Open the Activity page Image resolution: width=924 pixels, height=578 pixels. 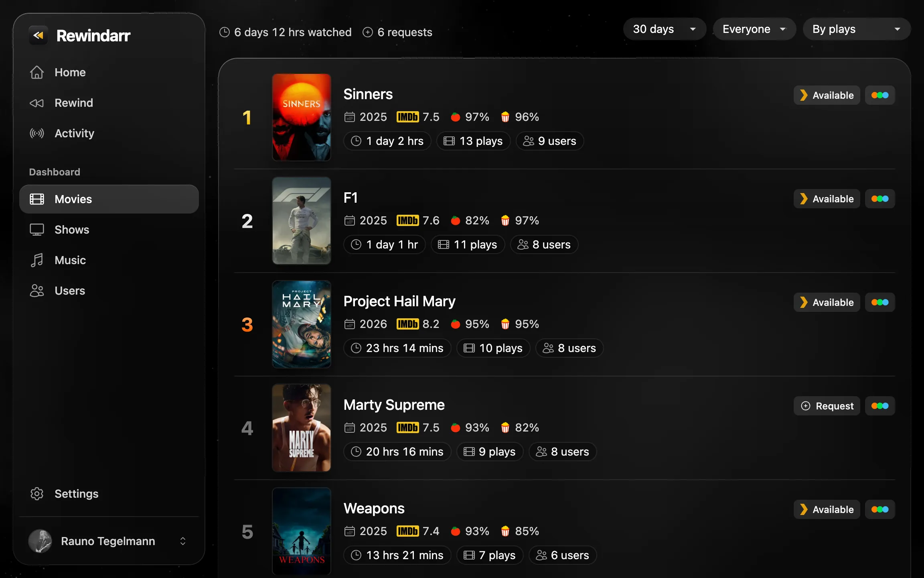coord(109,133)
